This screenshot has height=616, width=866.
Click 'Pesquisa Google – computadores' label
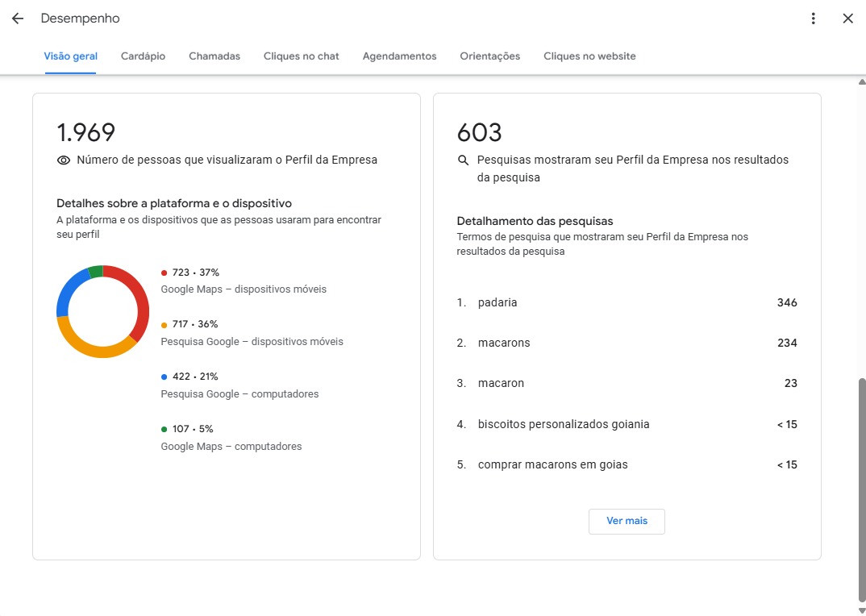(239, 394)
